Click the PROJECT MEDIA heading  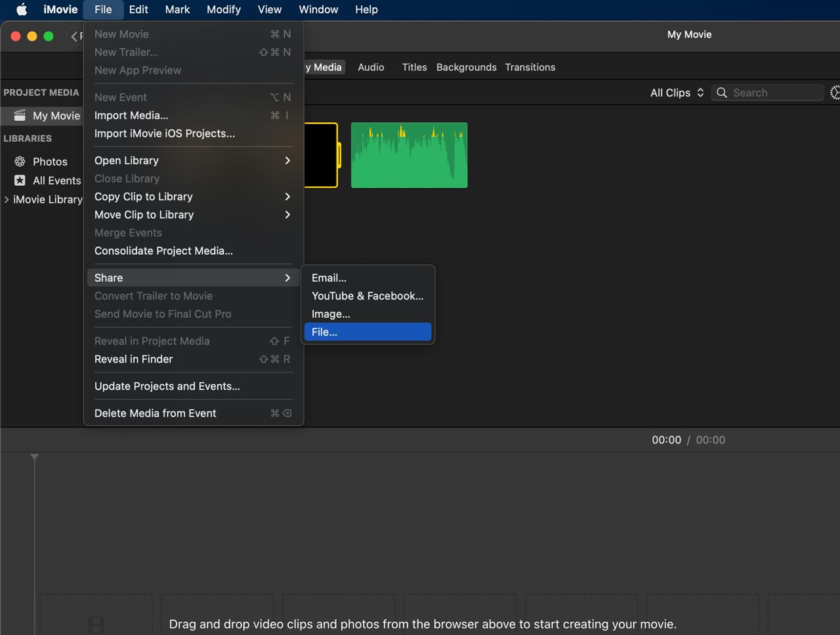tap(41, 93)
